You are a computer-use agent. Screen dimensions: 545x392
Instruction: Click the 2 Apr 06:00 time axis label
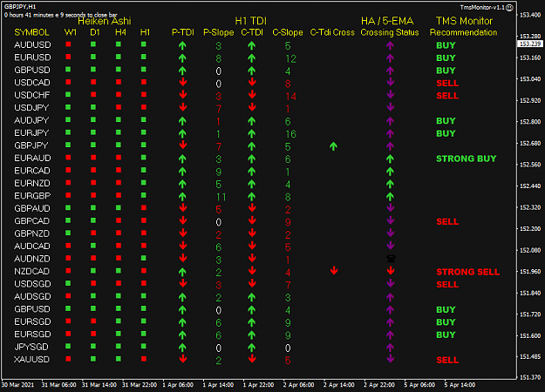point(298,385)
